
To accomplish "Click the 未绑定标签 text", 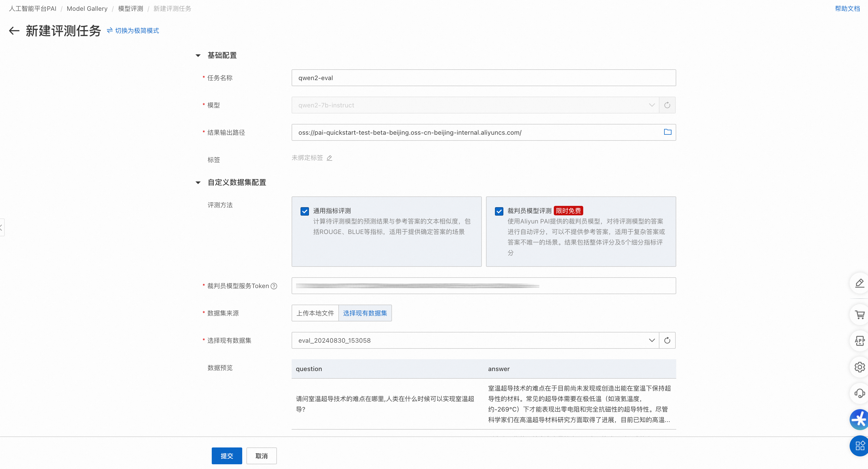I will coord(307,158).
